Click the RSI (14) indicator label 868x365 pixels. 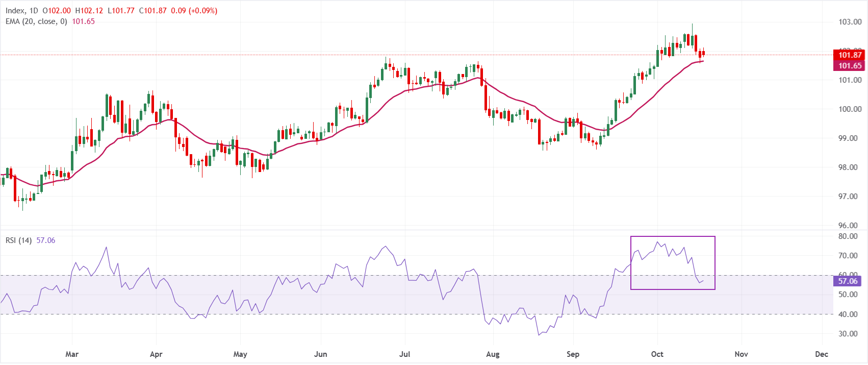(19, 240)
